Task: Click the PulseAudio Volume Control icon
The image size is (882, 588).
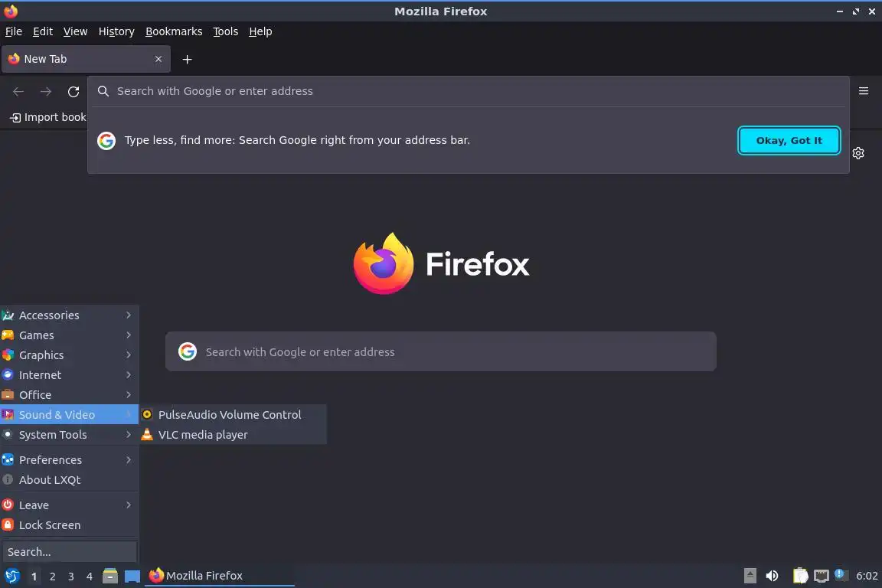Action: [x=147, y=415]
